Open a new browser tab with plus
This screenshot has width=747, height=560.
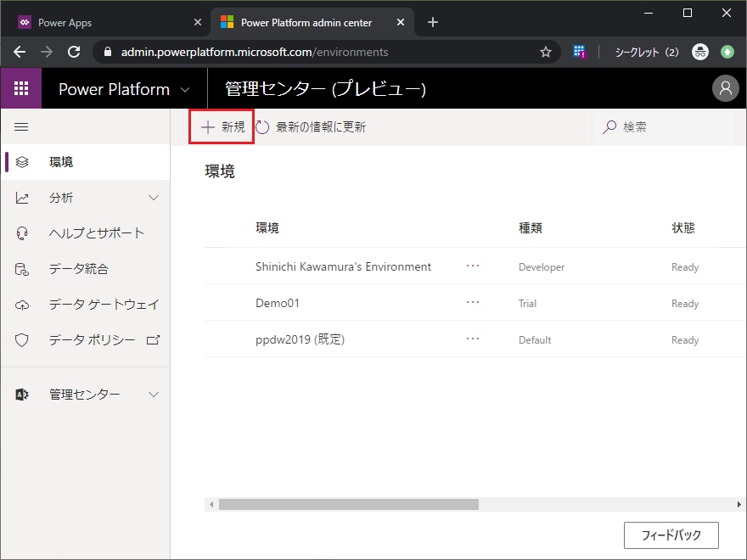coord(433,22)
